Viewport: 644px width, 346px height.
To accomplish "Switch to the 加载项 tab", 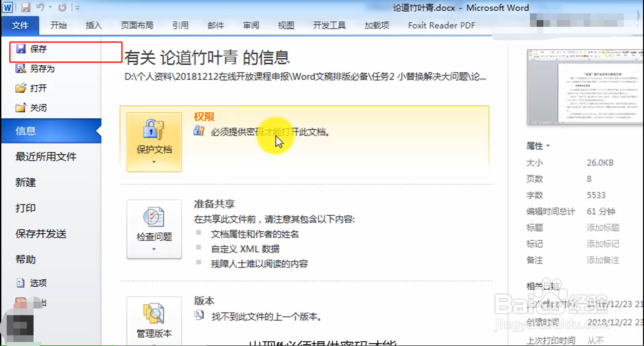I will (377, 25).
